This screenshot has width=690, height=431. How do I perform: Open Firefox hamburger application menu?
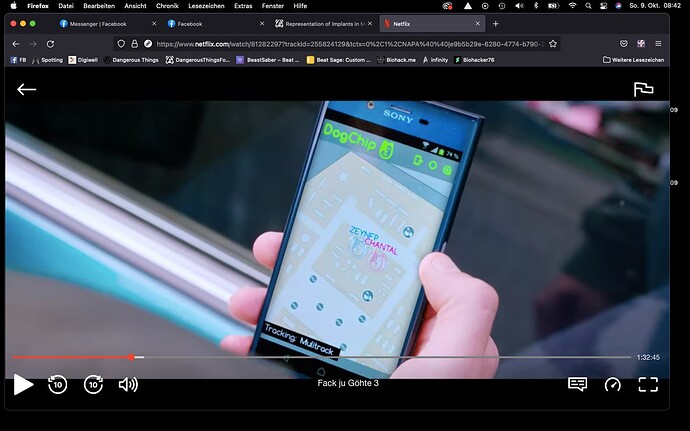[x=658, y=44]
